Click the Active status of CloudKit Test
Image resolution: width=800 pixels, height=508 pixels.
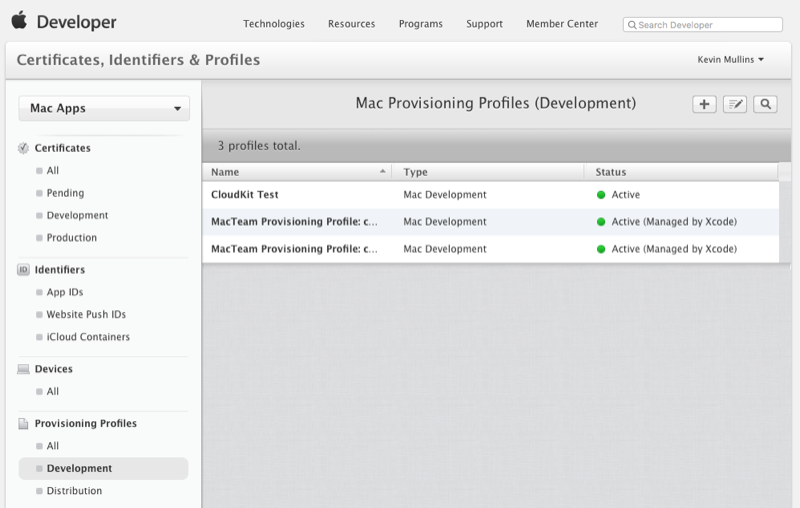click(x=626, y=194)
